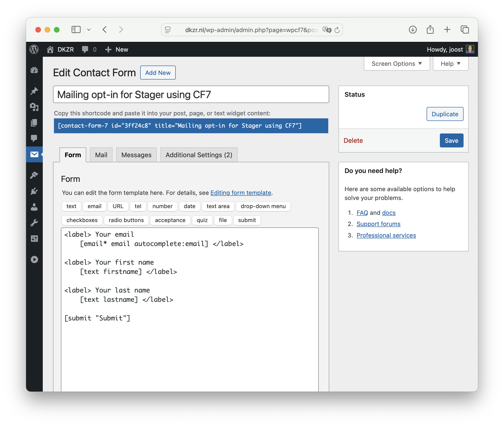Open the Contact envelope sidebar icon
This screenshot has width=504, height=426.
click(34, 154)
